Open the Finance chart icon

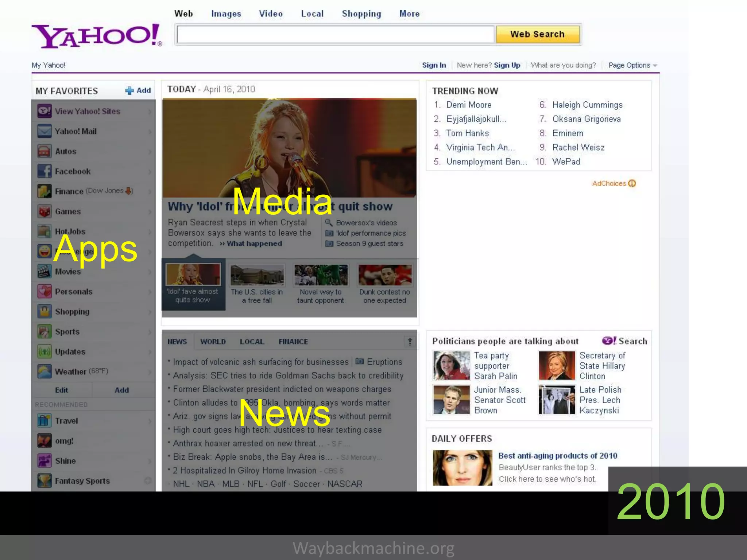click(44, 191)
